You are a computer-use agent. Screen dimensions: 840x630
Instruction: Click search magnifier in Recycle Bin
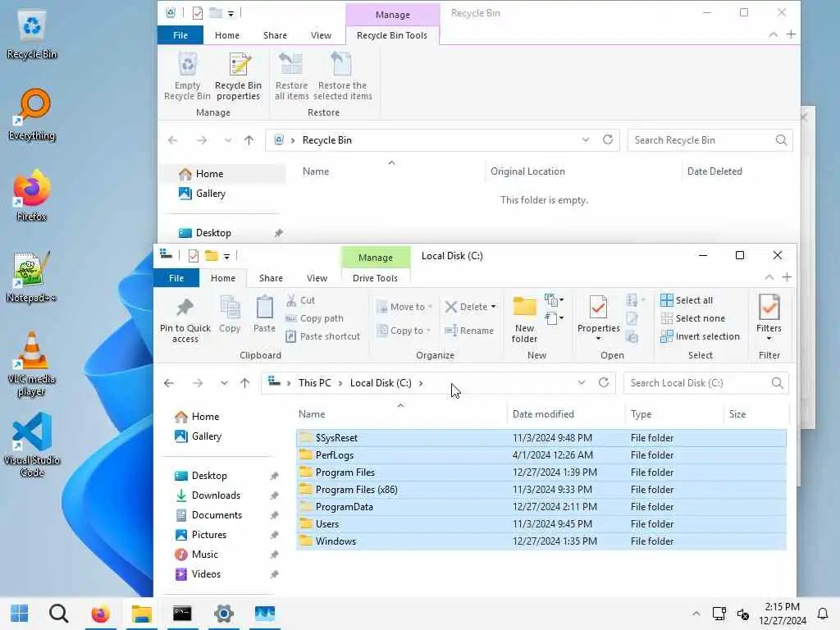[x=781, y=139]
